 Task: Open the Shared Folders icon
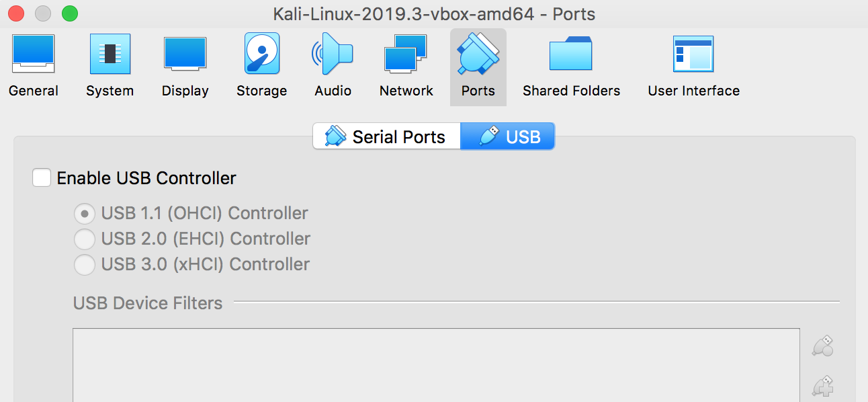pos(571,54)
